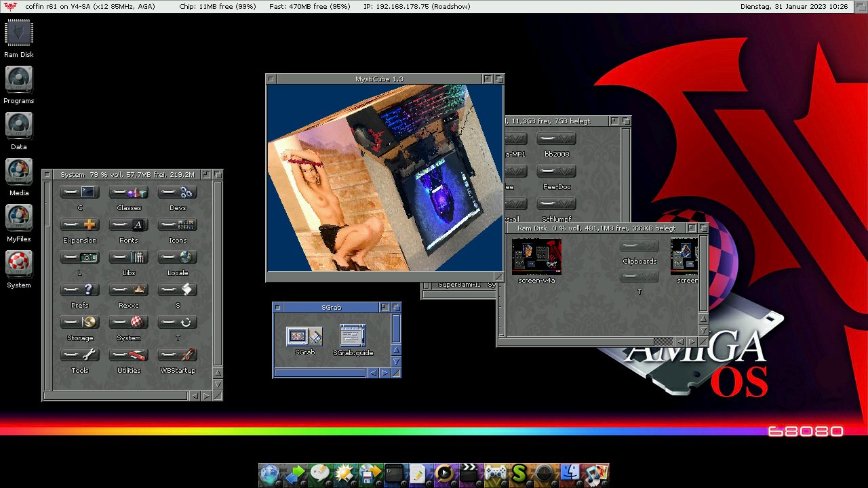The image size is (868, 488).
Task: Launch the music and photo dock icon
Action: pos(596,474)
